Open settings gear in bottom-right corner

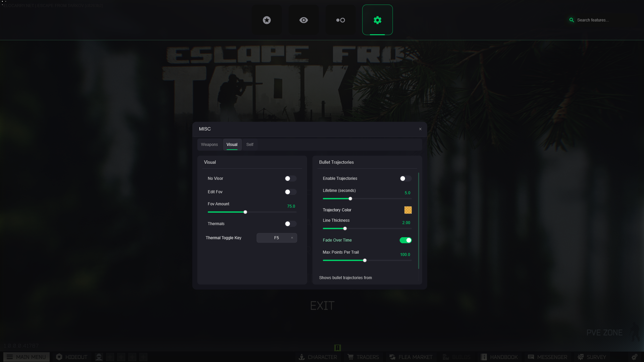click(634, 357)
